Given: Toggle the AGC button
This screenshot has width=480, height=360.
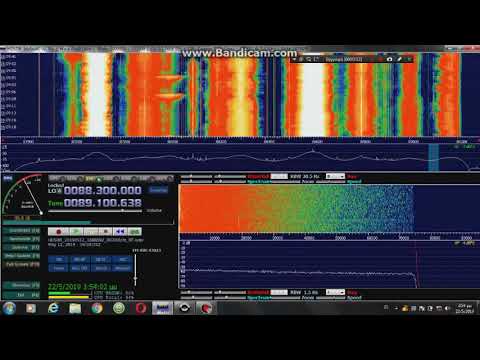Looking at the screenshot, I should (x=80, y=268).
